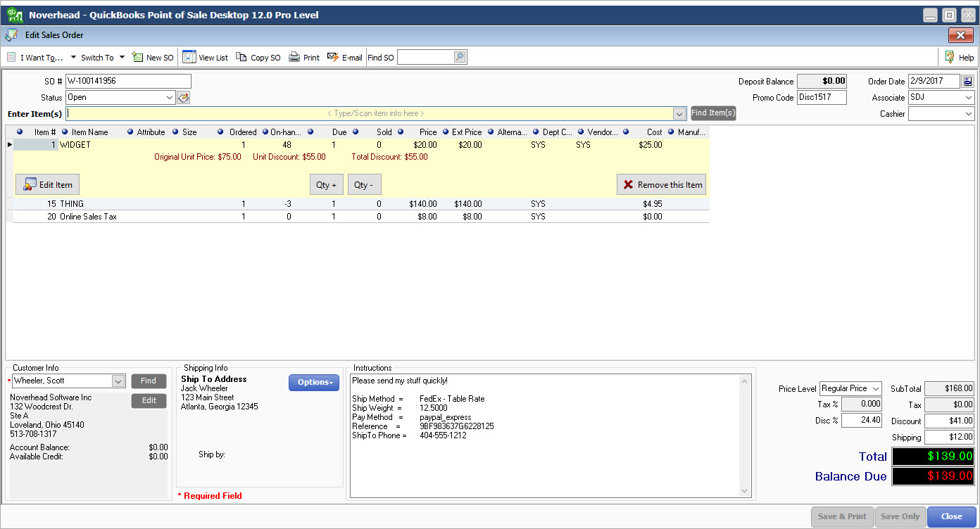This screenshot has width=980, height=529.
Task: Click the $139.00 Total amount display
Action: point(934,456)
